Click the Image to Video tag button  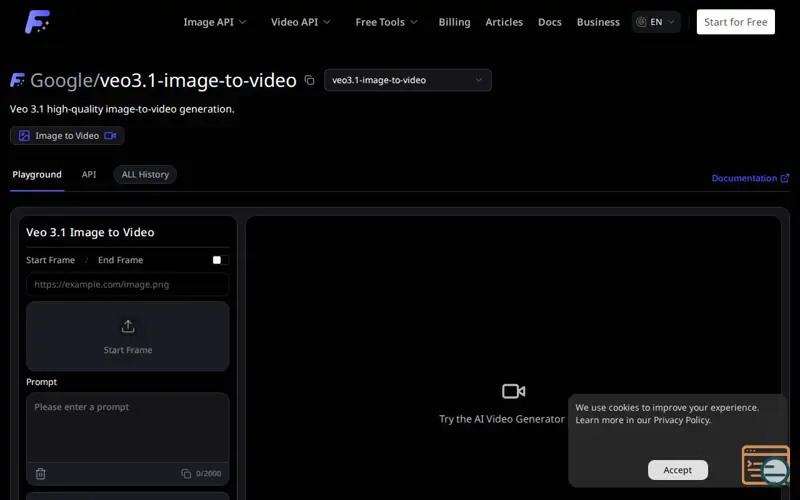tap(67, 136)
